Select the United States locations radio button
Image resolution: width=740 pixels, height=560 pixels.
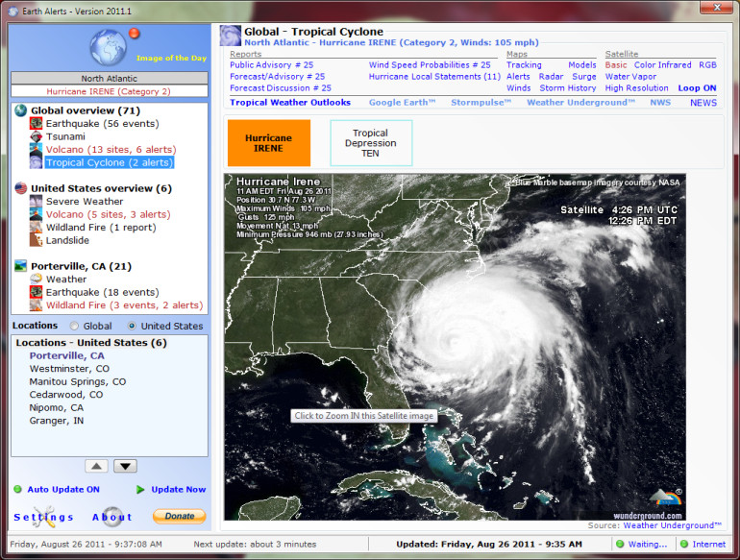(132, 326)
